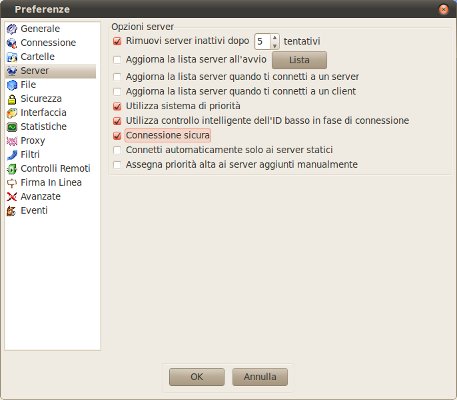Open Sicurezza padlock icon
The image size is (457, 400).
[x=12, y=99]
